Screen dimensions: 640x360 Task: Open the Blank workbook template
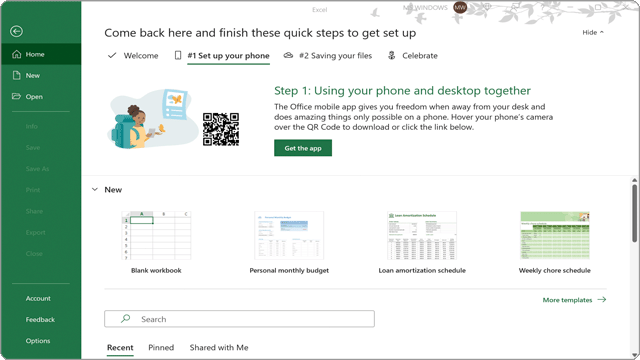point(156,242)
